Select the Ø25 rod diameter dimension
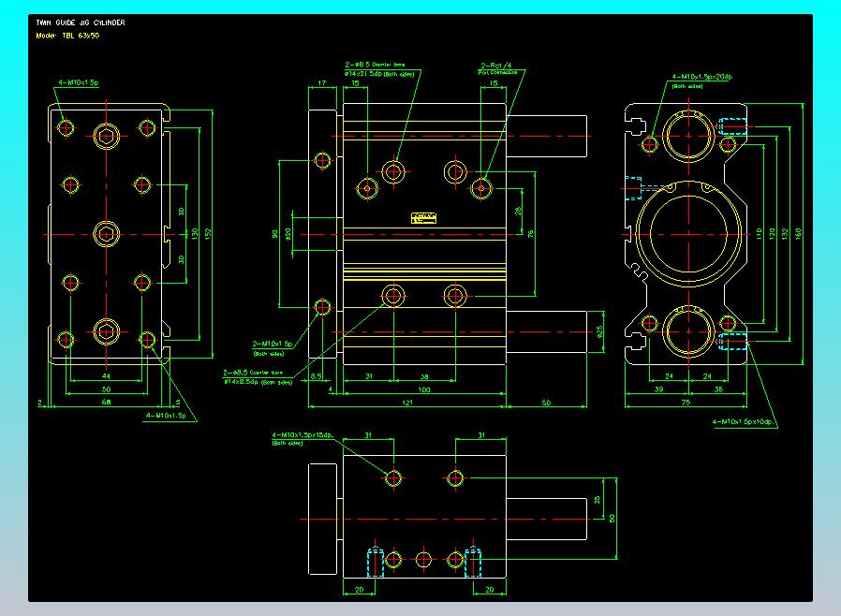841x616 pixels. (x=599, y=331)
